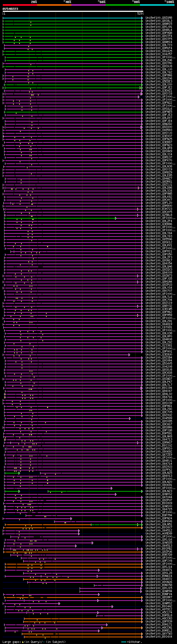Click the red ~20% identity legend segment

point(20,5)
